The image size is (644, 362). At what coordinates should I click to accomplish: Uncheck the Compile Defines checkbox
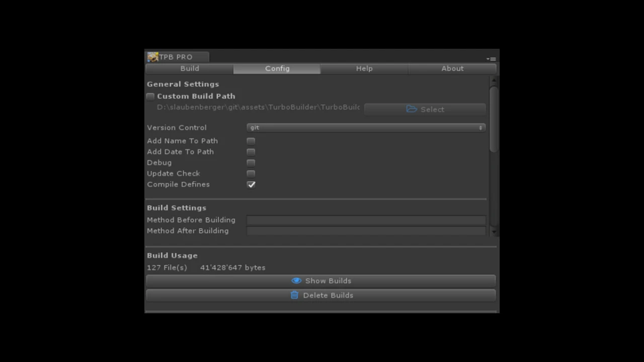(251, 185)
